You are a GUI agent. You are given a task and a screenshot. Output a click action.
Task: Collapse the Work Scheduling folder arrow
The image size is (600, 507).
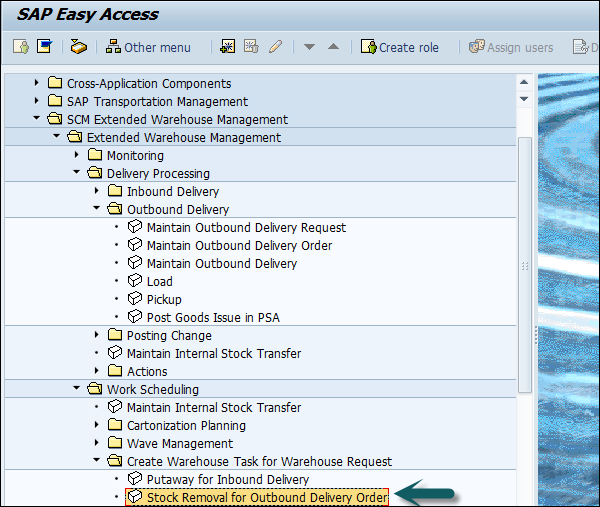point(77,388)
